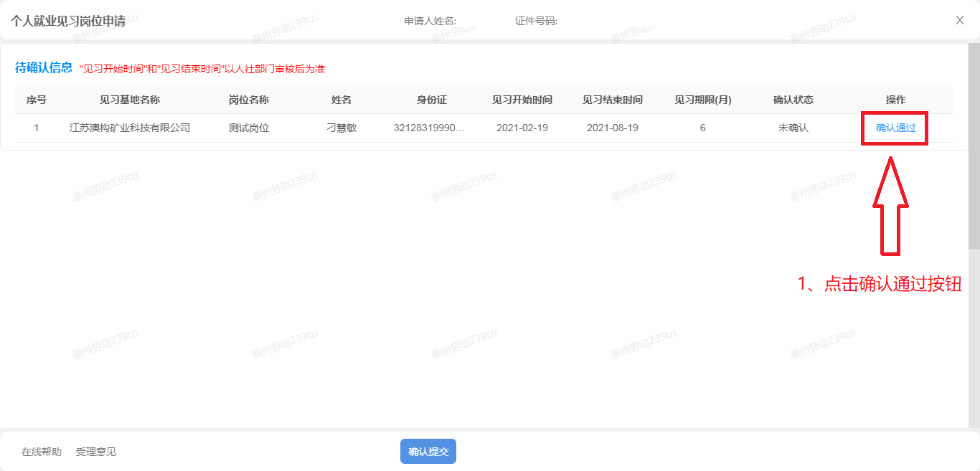Screen dimensions: 980x471
Task: Click the 见习结束时间 column header
Action: coord(613,100)
